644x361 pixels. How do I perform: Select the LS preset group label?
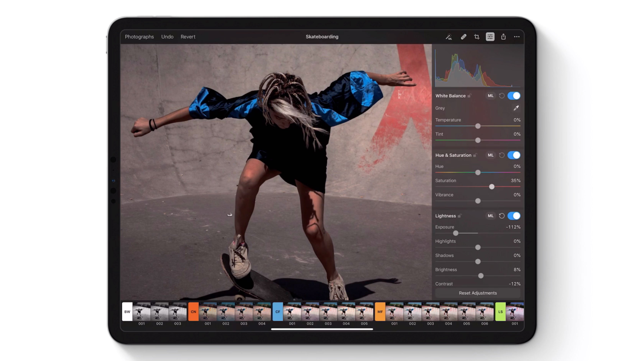(500, 312)
